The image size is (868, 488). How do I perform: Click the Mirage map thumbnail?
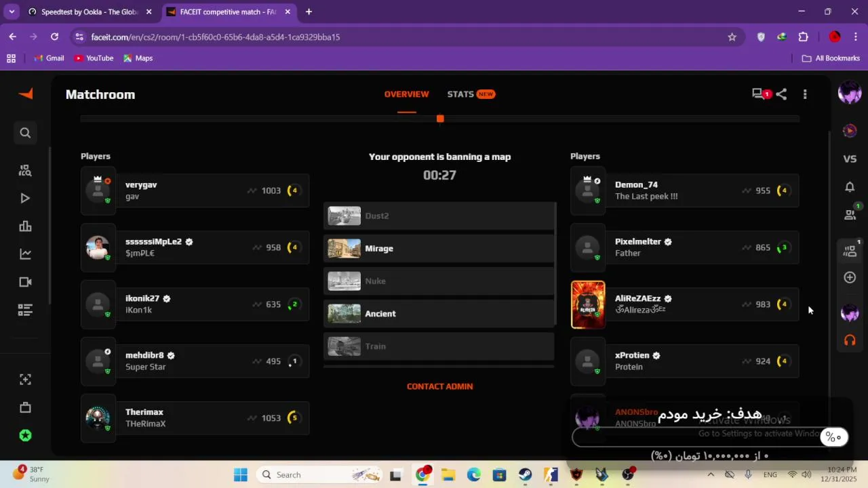coord(344,249)
